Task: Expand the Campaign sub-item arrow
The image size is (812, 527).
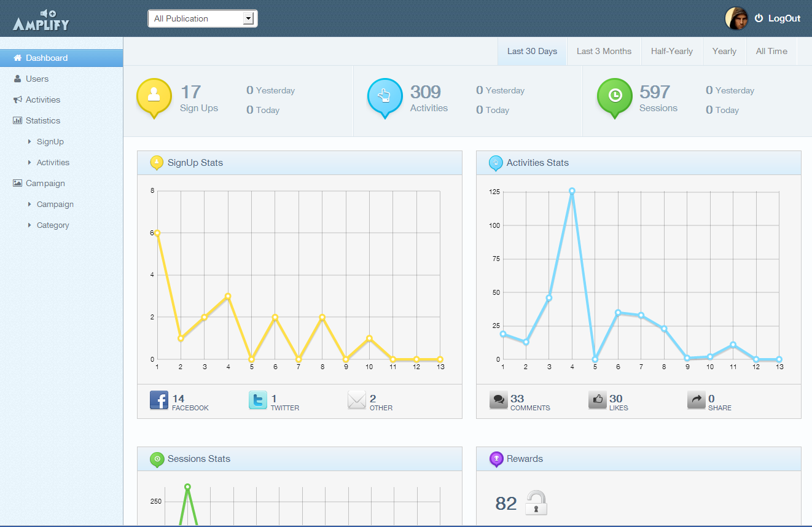Action: (29, 204)
